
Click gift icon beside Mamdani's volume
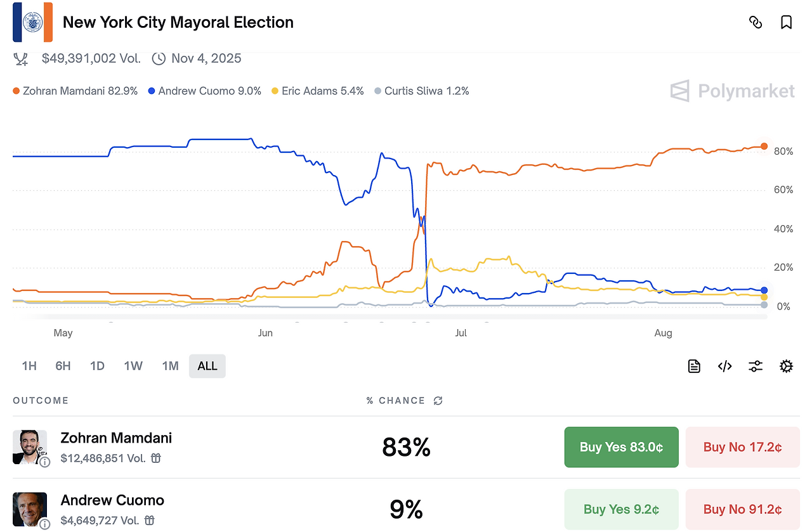156,458
